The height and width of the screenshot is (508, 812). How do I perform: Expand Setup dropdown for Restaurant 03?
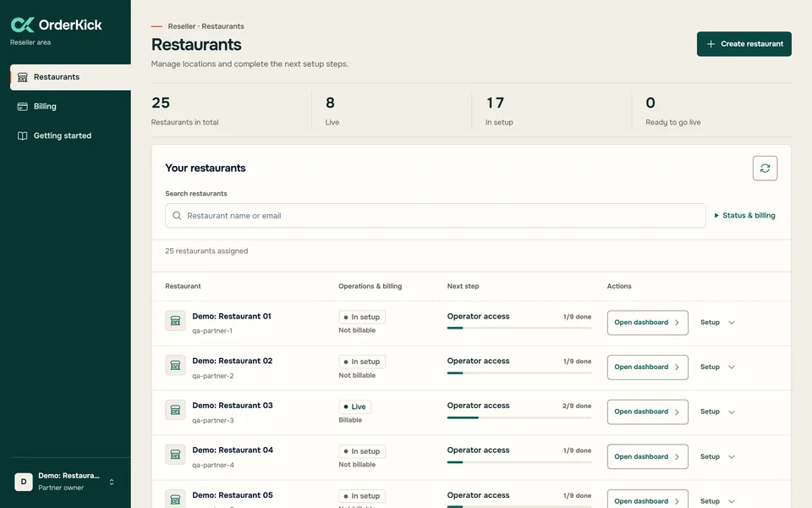click(717, 411)
